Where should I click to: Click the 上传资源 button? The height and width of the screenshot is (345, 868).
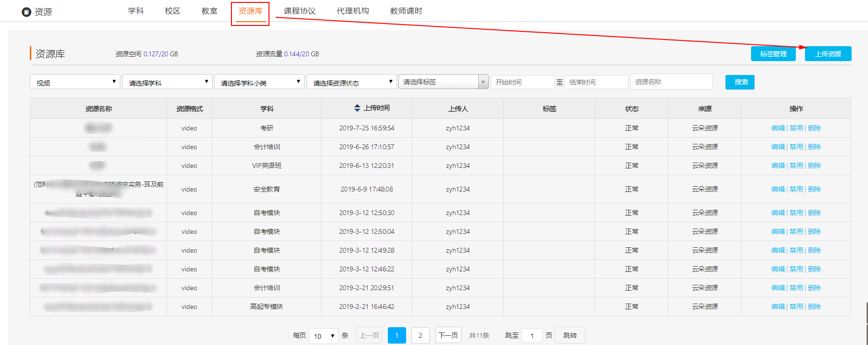(828, 54)
